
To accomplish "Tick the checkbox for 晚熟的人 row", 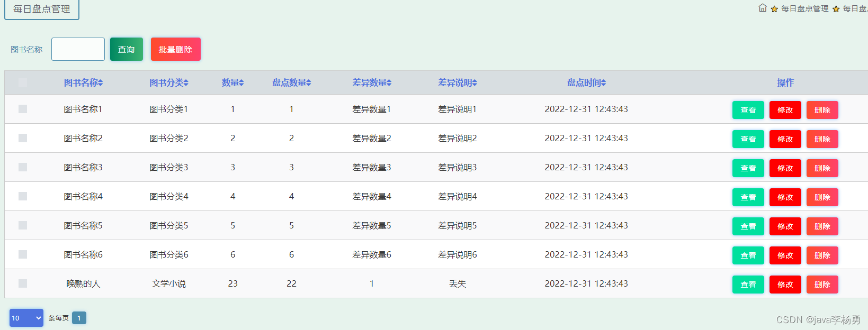I will 23,283.
